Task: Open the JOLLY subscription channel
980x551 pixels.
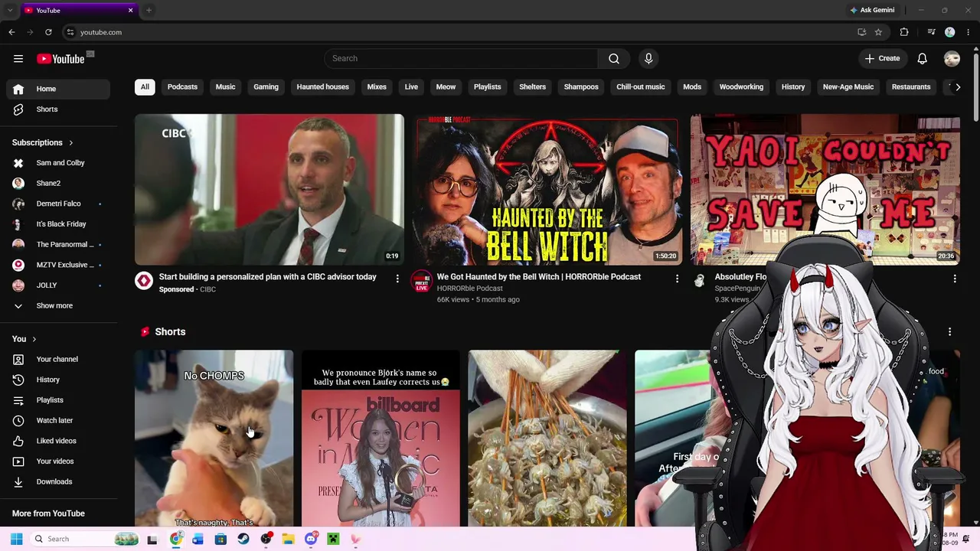Action: pos(58,285)
